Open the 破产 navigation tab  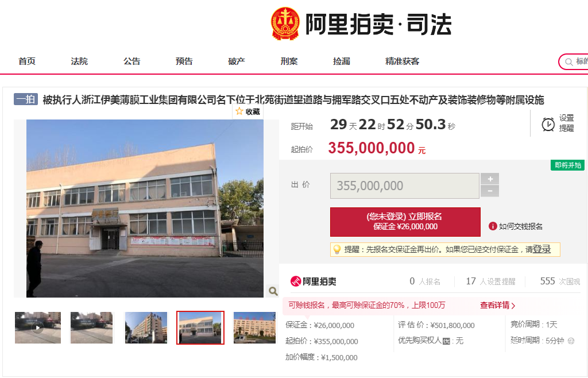(237, 61)
